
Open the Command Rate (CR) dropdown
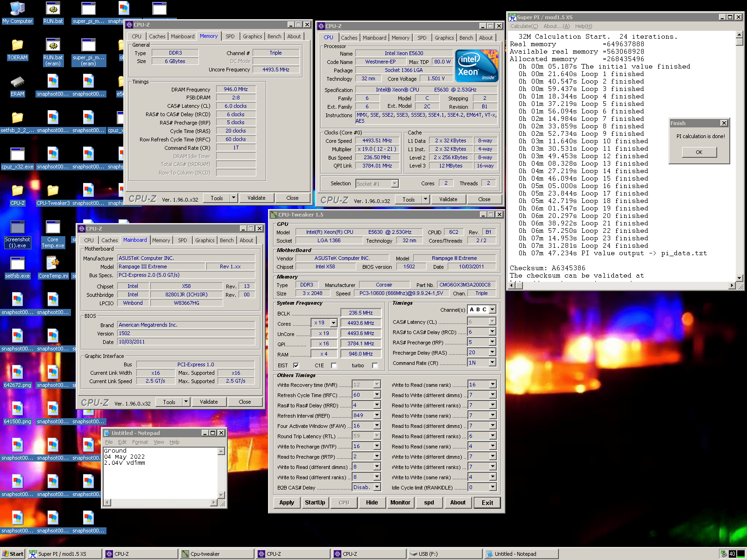(492, 363)
